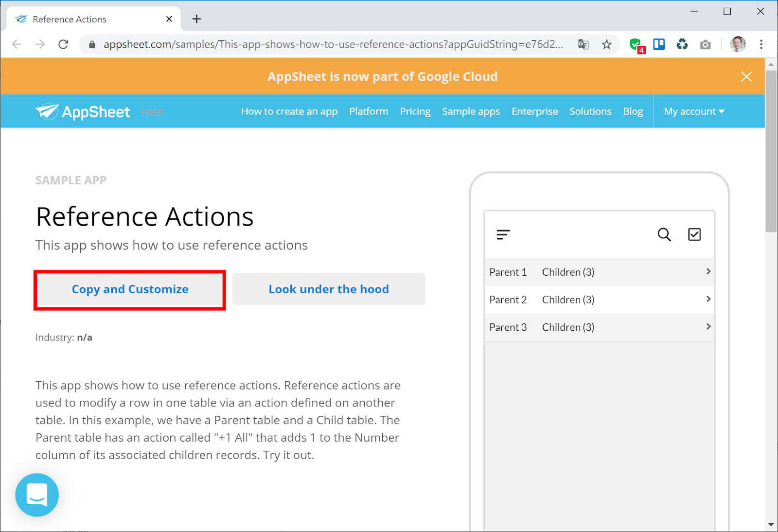Click the address bar URL field
778x532 pixels.
coord(333,45)
